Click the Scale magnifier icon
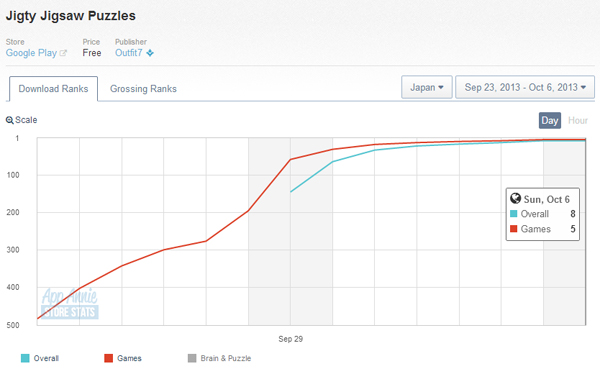This screenshot has width=600, height=380. coord(10,120)
